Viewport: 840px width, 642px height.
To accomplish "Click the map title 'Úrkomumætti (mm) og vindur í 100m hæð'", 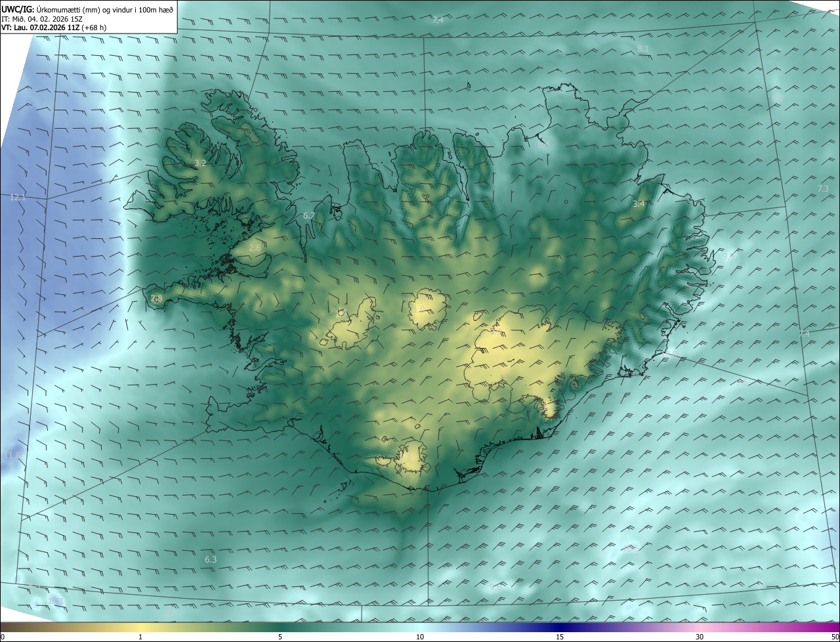I will pyautogui.click(x=104, y=9).
